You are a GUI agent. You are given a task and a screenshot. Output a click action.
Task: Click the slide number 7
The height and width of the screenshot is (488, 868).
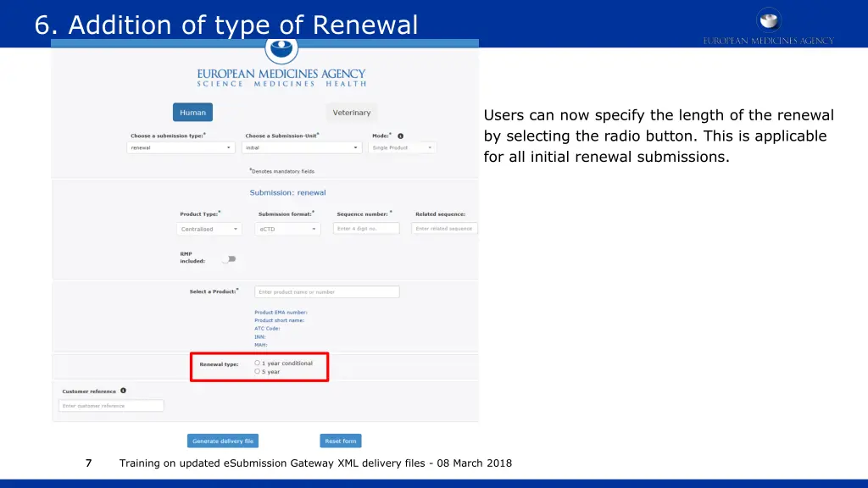point(88,463)
